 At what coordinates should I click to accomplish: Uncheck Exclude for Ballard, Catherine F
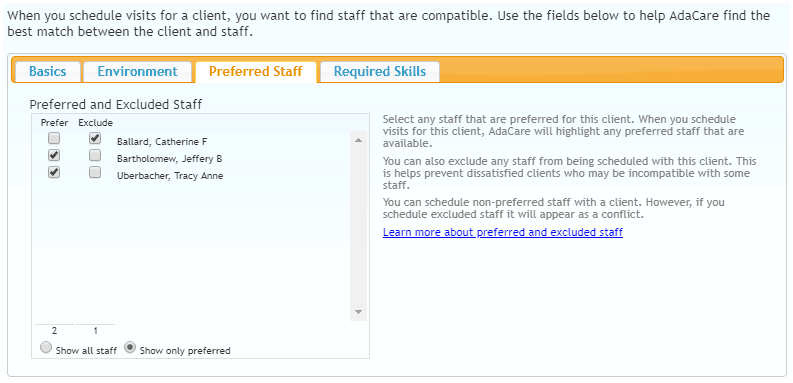pos(95,138)
